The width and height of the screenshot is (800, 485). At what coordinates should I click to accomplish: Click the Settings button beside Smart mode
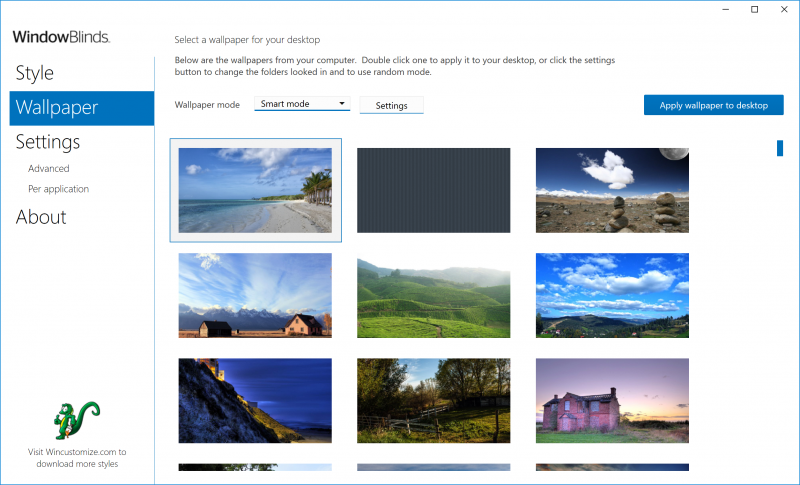[x=391, y=106]
